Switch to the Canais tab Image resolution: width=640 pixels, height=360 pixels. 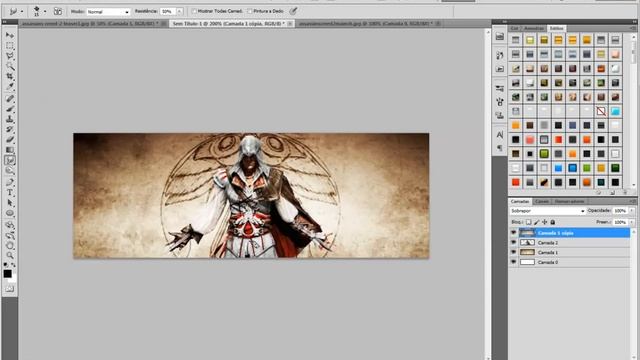[x=542, y=201]
